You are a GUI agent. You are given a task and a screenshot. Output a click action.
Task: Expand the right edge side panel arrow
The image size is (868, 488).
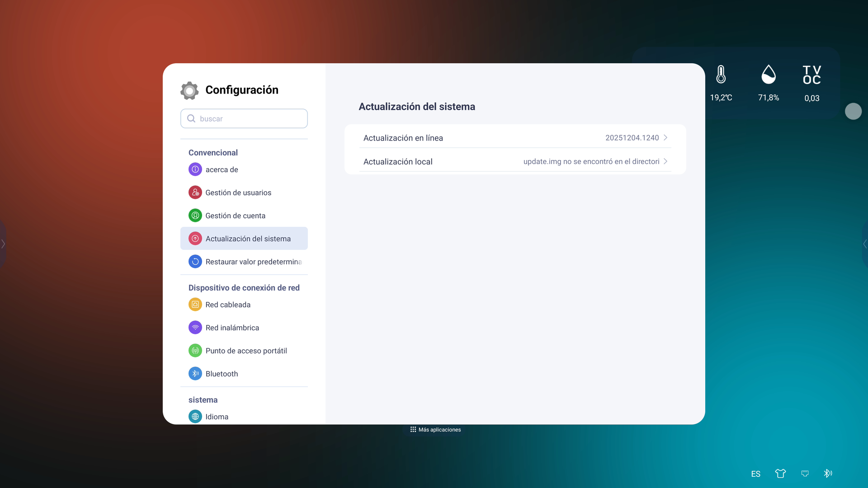pyautogui.click(x=865, y=244)
